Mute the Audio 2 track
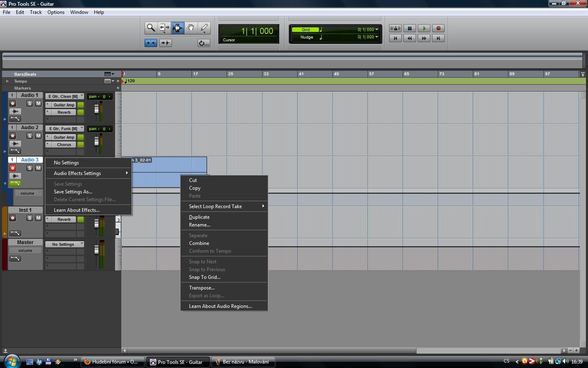The height and width of the screenshot is (368, 588). 38,136
